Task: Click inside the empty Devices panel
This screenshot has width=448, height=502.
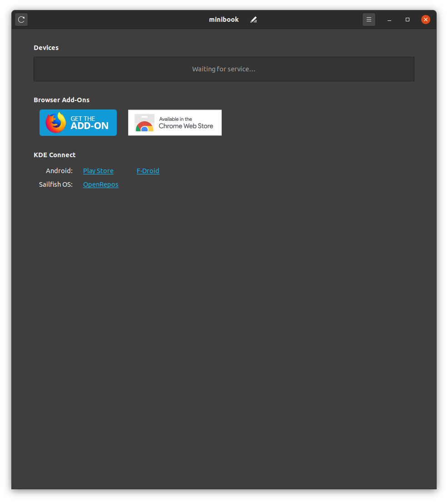Action: click(x=224, y=69)
